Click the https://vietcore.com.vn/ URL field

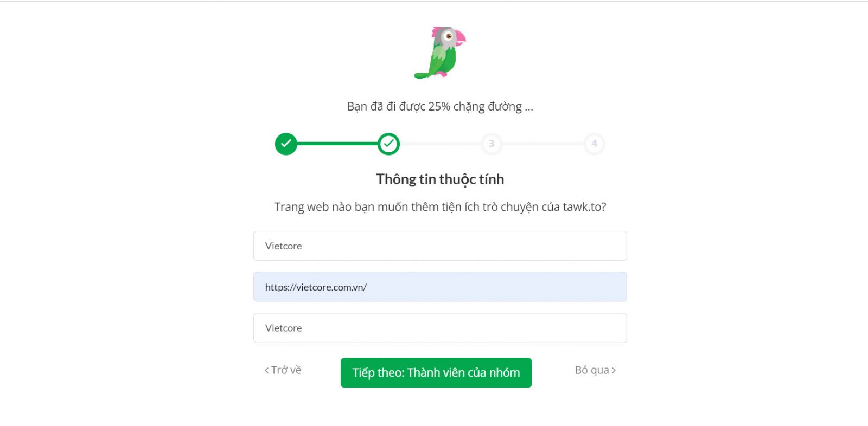point(440,287)
